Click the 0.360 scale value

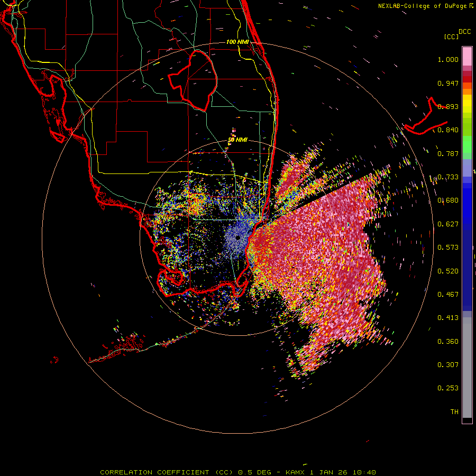[448, 342]
